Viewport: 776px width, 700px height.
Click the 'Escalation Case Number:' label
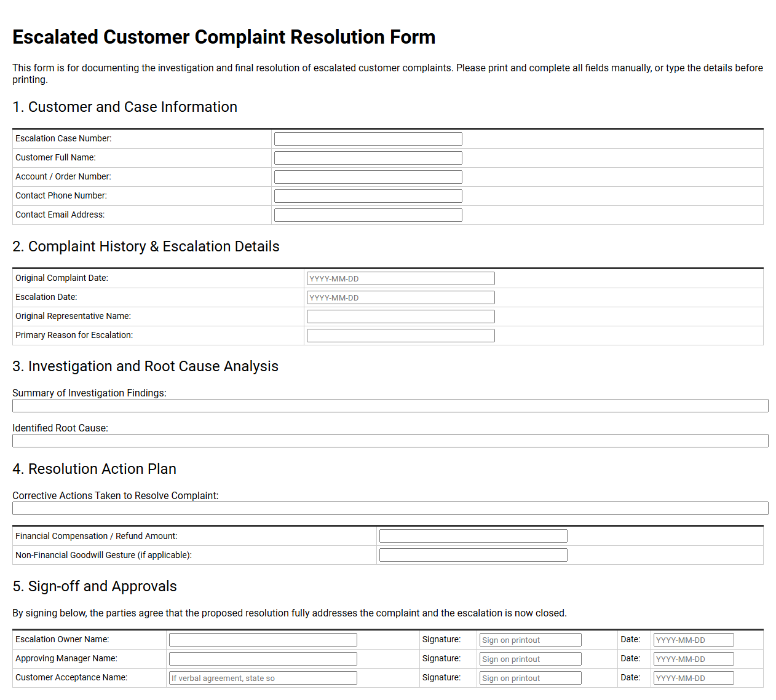[63, 138]
